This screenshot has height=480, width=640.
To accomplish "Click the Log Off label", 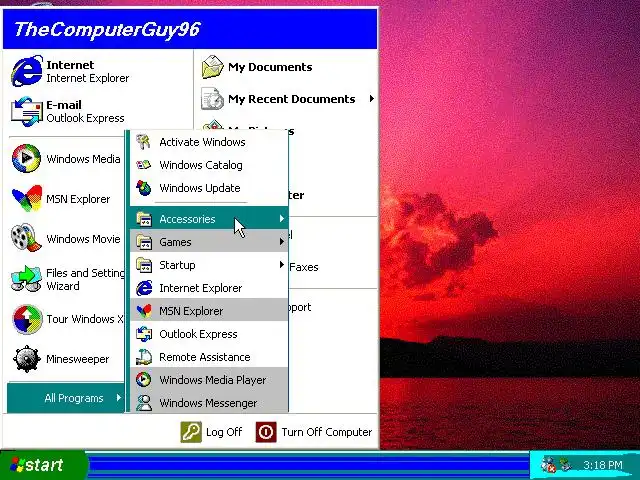I will 224,432.
